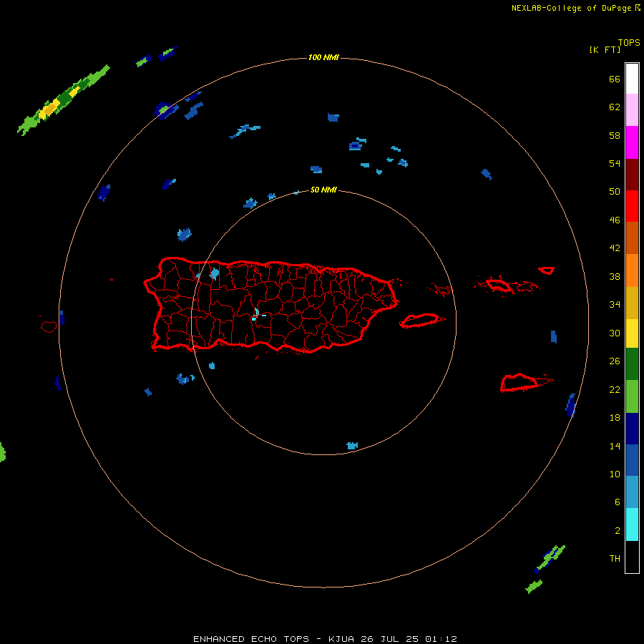Click the dark green legend swatch
The image size is (644, 644).
(632, 364)
